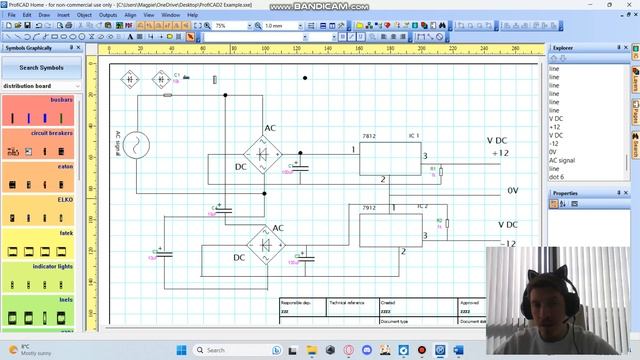The width and height of the screenshot is (640, 360).
Task: Open the File menu
Action: pos(11,15)
